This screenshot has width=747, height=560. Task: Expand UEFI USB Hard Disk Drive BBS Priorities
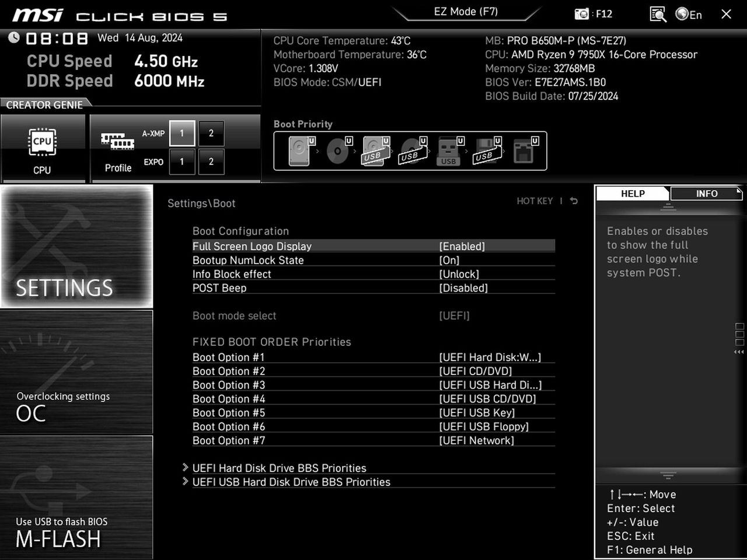coord(291,482)
